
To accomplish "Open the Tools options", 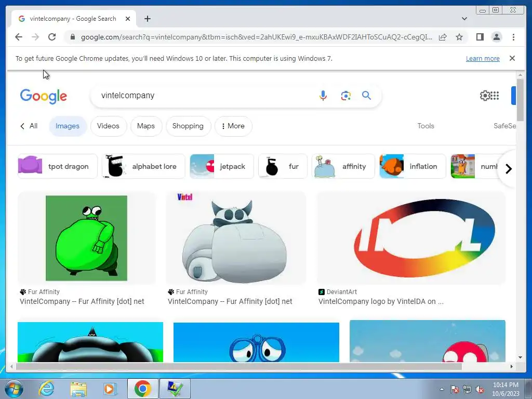I will click(x=425, y=126).
